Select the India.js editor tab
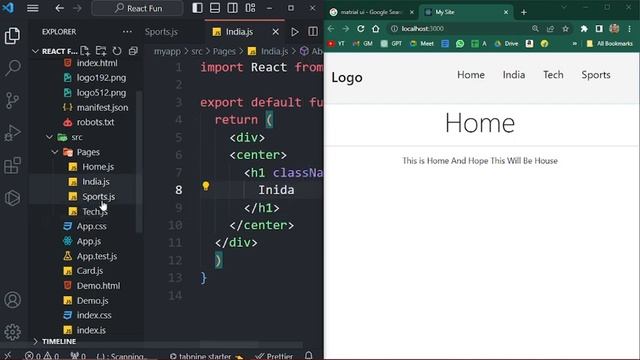Image resolution: width=640 pixels, height=360 pixels. 239,32
